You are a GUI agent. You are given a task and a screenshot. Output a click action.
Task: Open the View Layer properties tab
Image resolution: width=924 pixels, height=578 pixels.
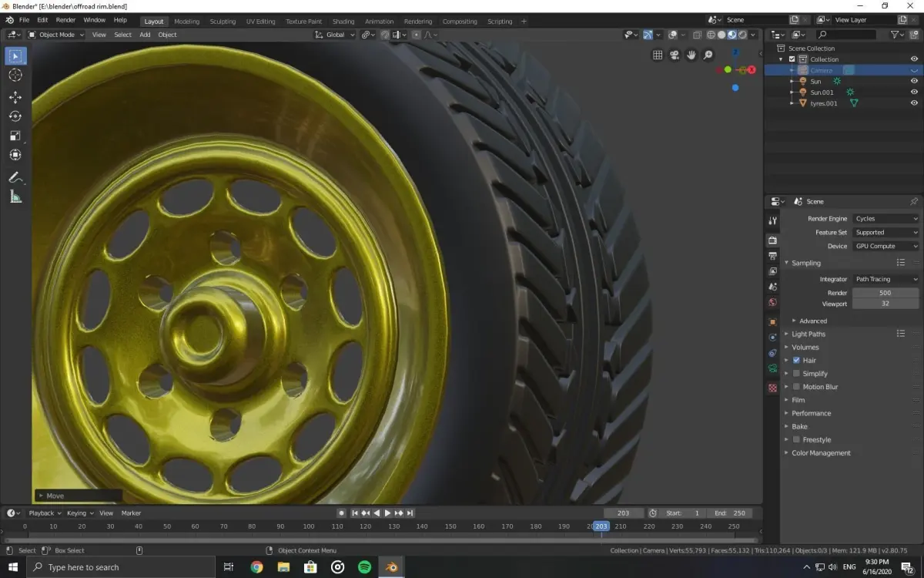pos(772,271)
